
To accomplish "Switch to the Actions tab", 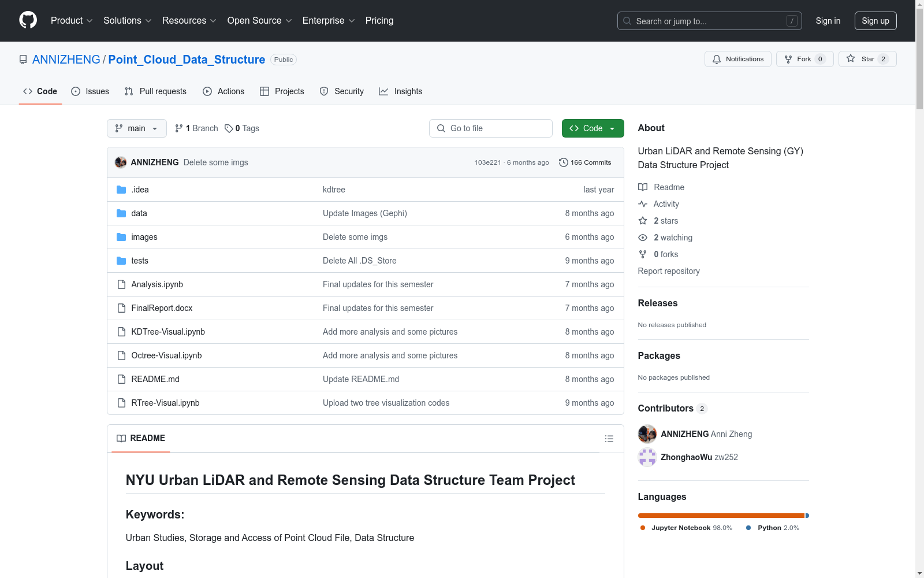I will [223, 91].
